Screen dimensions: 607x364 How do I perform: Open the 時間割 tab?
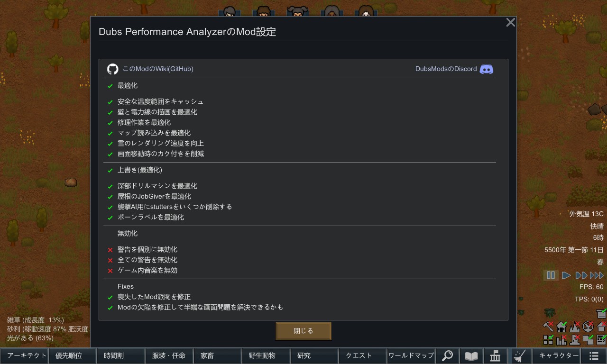pyautogui.click(x=121, y=355)
